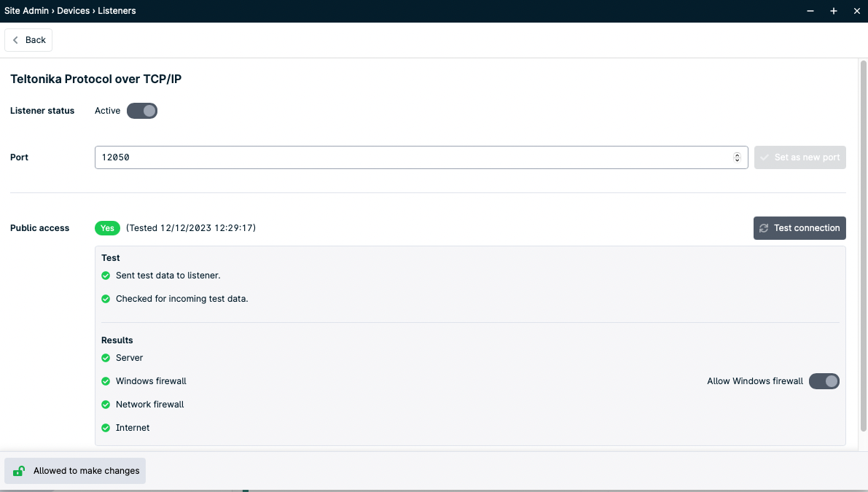
Task: Click the Set as new port button
Action: [x=800, y=157]
